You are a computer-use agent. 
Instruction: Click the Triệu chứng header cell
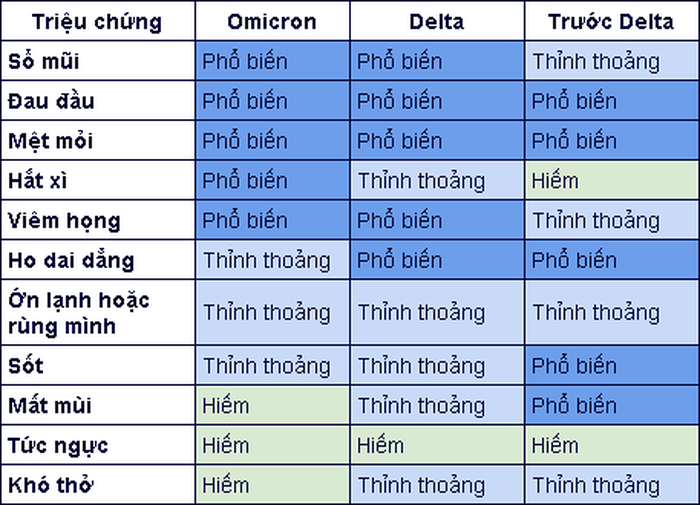click(97, 22)
